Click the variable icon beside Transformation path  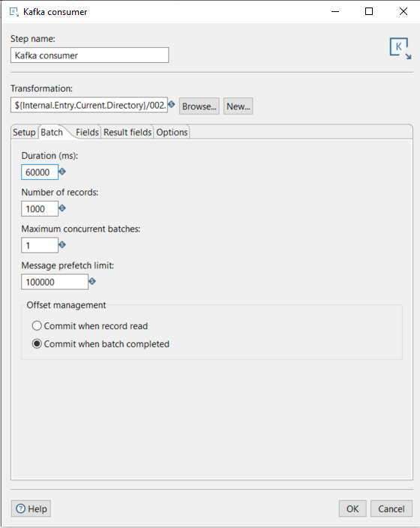(172, 104)
